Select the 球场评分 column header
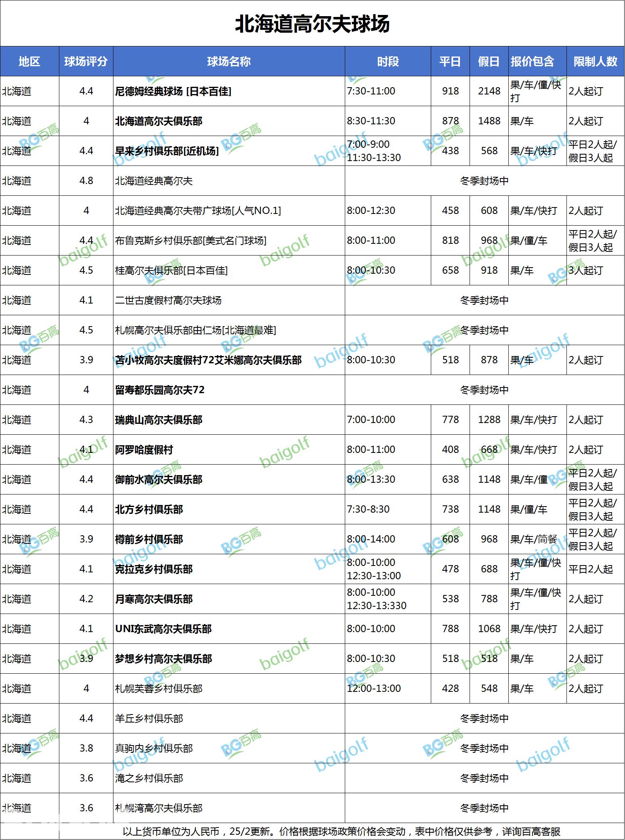 click(86, 61)
